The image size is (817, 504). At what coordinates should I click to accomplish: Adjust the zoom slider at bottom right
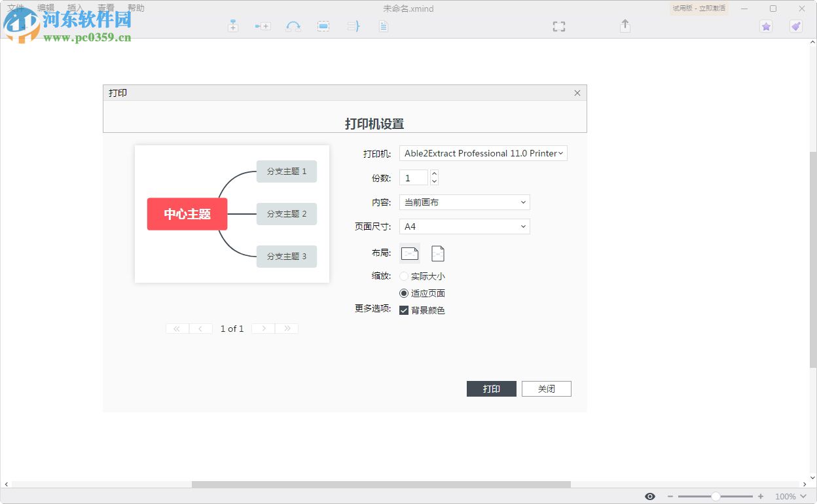(716, 496)
